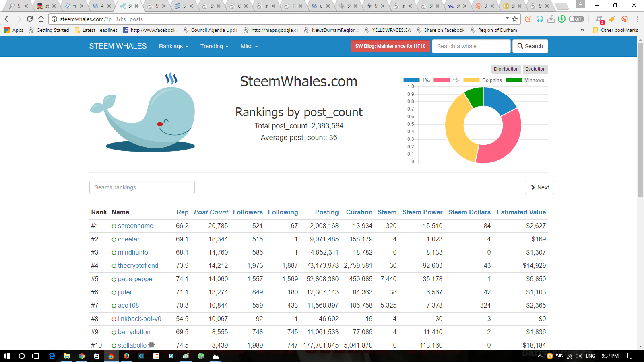Open Latest Headlines bookmark folder
The image size is (644, 362).
[96, 30]
